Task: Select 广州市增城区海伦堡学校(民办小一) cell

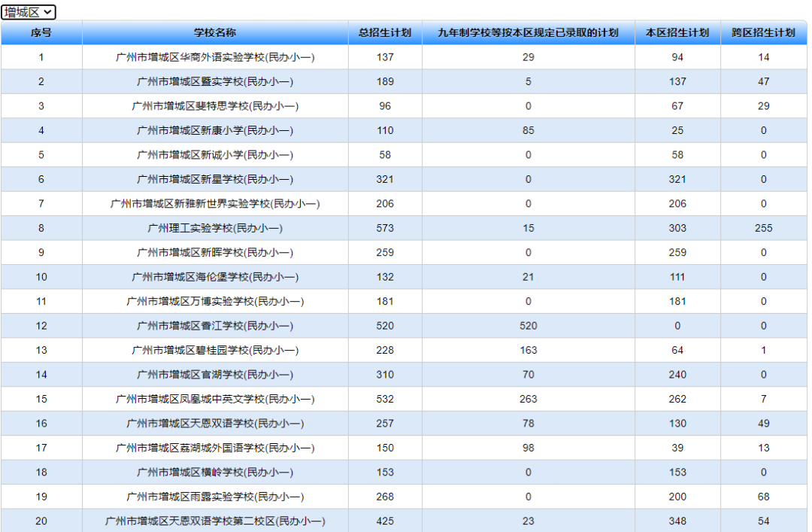Action: (x=215, y=277)
